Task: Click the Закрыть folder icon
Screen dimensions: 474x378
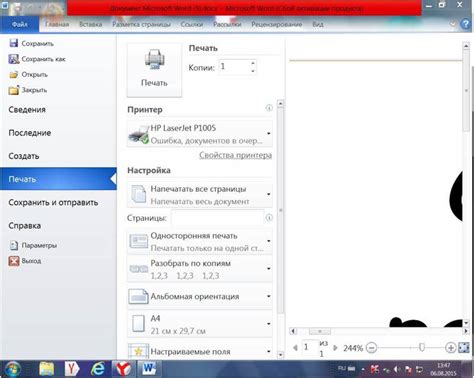Action: tap(14, 90)
